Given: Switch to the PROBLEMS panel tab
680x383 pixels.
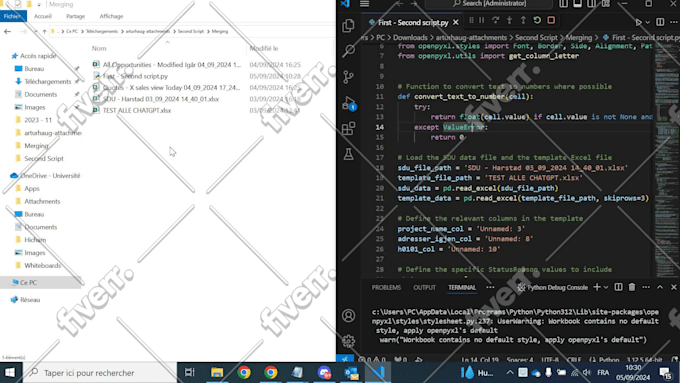Looking at the screenshot, I should (386, 288).
